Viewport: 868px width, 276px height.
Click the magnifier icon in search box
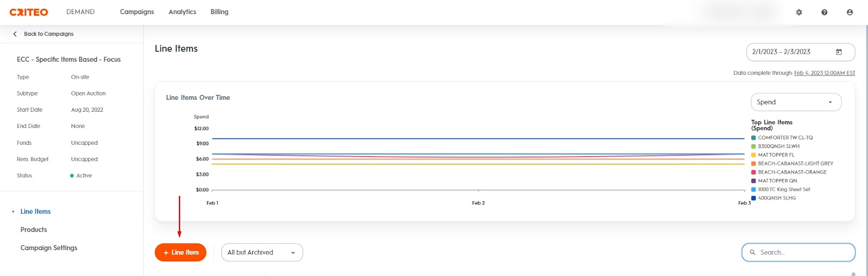point(752,252)
